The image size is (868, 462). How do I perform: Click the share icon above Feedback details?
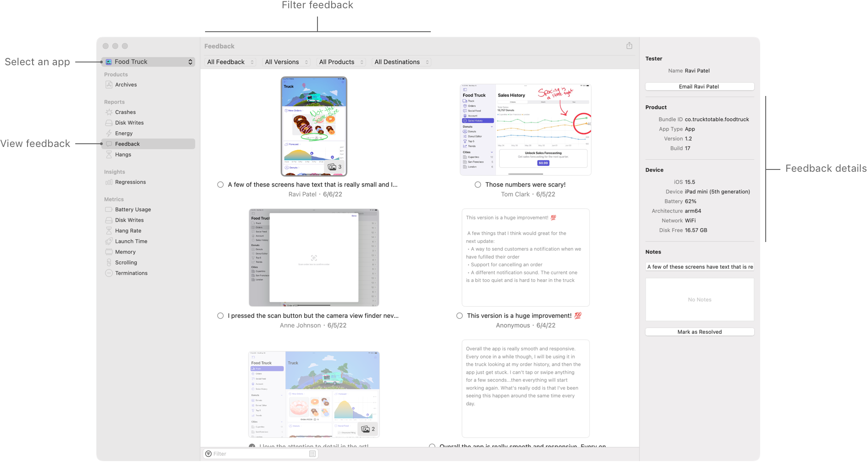pyautogui.click(x=629, y=45)
